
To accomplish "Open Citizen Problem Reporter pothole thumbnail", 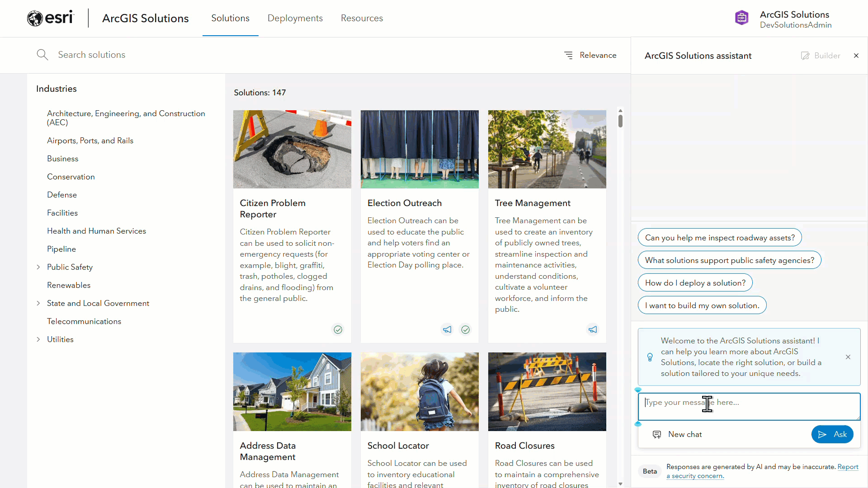I will tap(292, 149).
